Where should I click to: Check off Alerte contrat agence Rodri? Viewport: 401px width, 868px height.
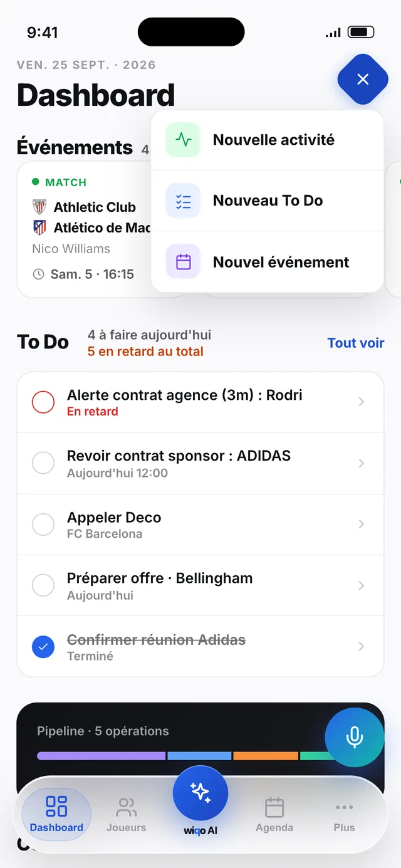click(43, 402)
